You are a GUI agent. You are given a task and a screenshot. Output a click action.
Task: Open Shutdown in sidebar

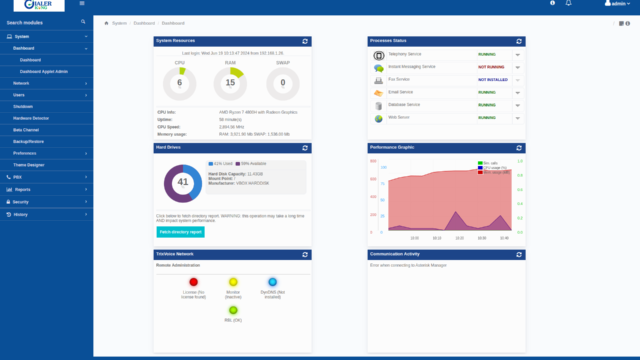[x=47, y=107]
